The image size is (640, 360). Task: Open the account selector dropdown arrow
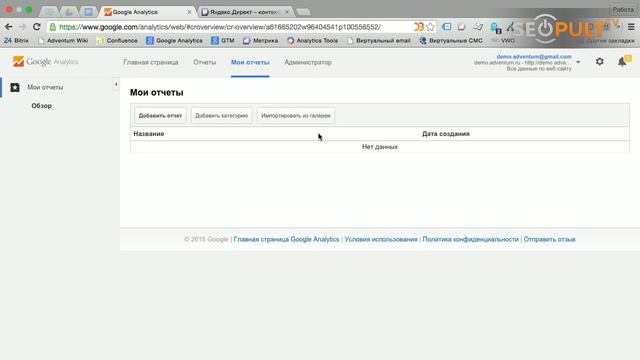pos(578,62)
